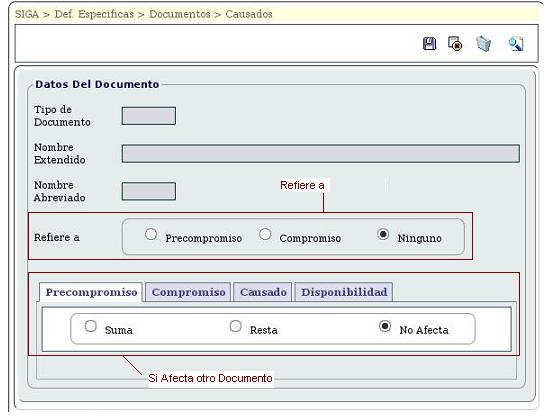Select the Suma radio option
544x416 pixels.
click(x=91, y=326)
